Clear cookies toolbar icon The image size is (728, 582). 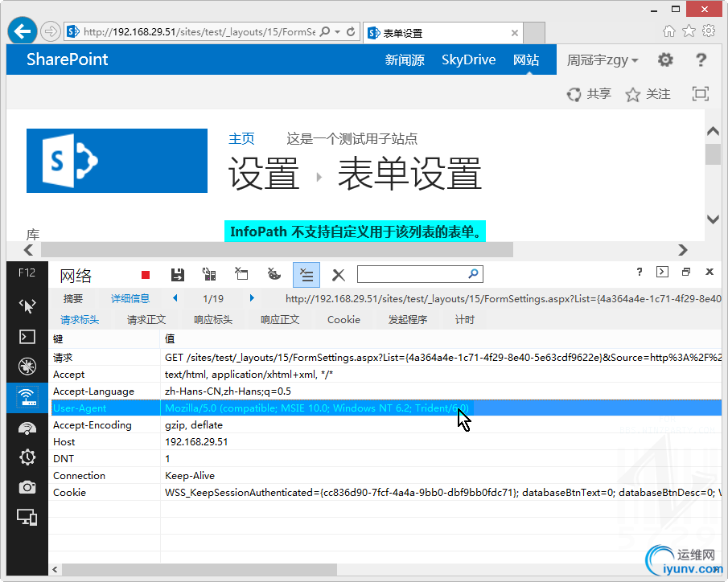coord(274,274)
